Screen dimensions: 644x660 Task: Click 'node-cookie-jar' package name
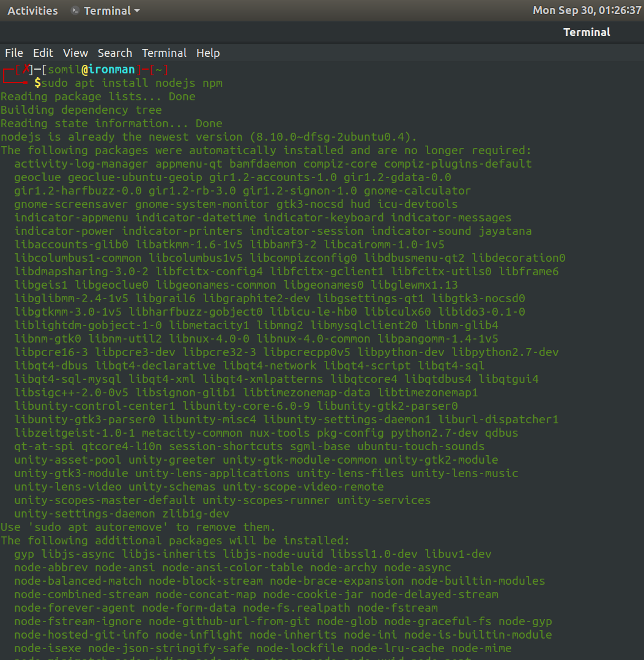pyautogui.click(x=314, y=595)
